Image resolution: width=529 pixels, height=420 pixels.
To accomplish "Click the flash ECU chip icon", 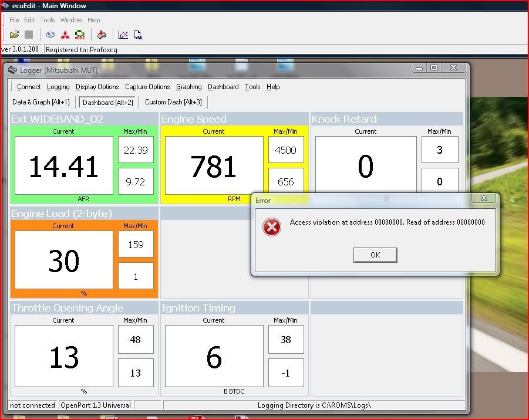I will (x=102, y=35).
